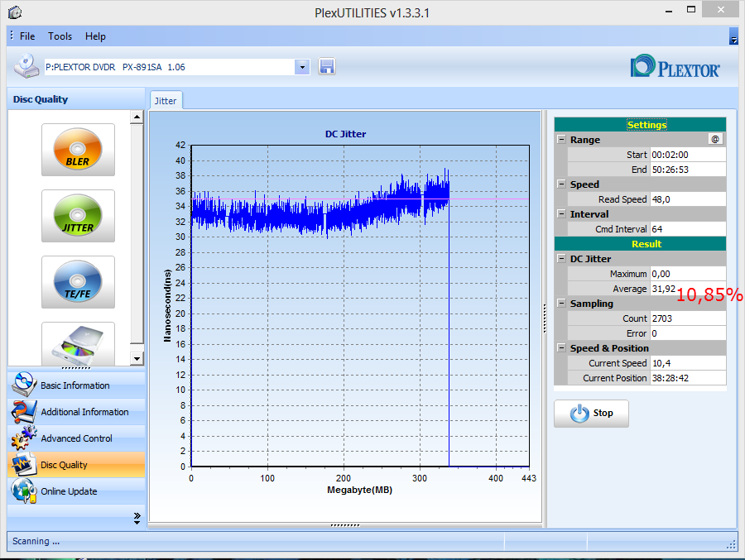The height and width of the screenshot is (560, 745).
Task: Stop the jitter scan
Action: [591, 414]
